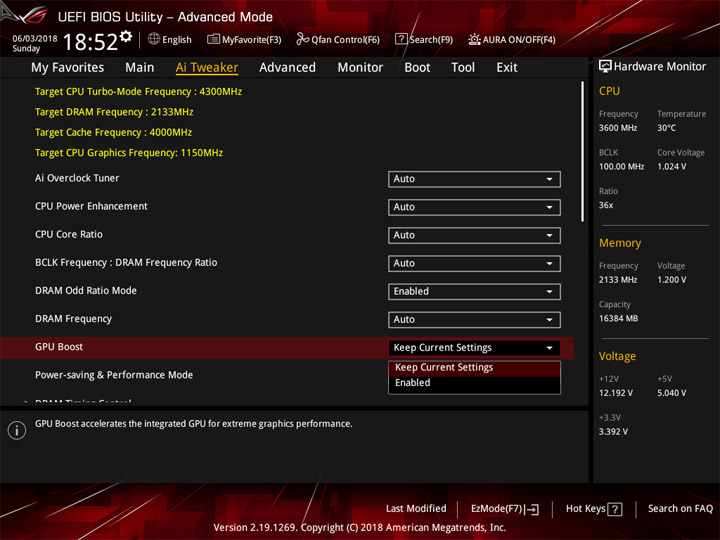
Task: Select the CPU Power Enhancement label
Action: (x=91, y=206)
